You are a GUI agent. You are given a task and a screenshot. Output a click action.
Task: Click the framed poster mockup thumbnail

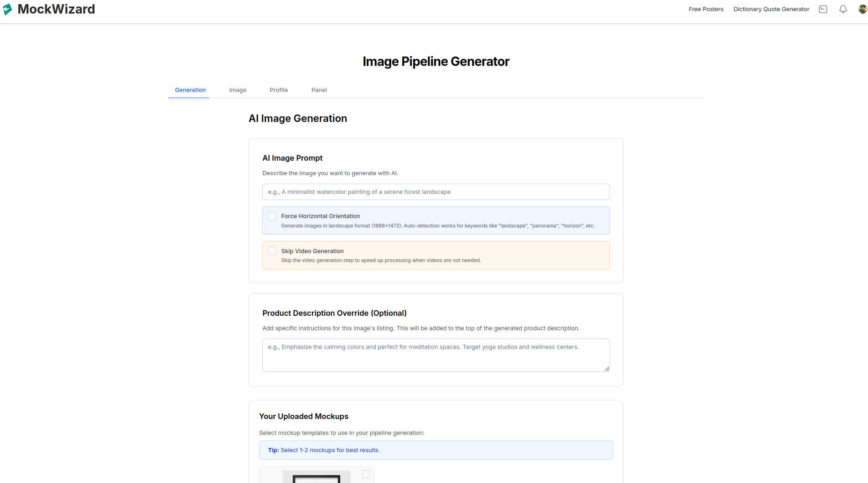click(x=316, y=477)
